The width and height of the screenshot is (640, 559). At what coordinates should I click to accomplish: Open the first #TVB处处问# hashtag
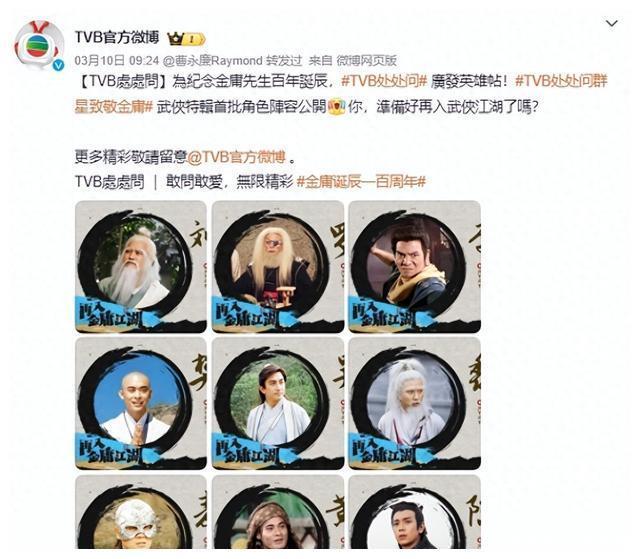click(384, 81)
